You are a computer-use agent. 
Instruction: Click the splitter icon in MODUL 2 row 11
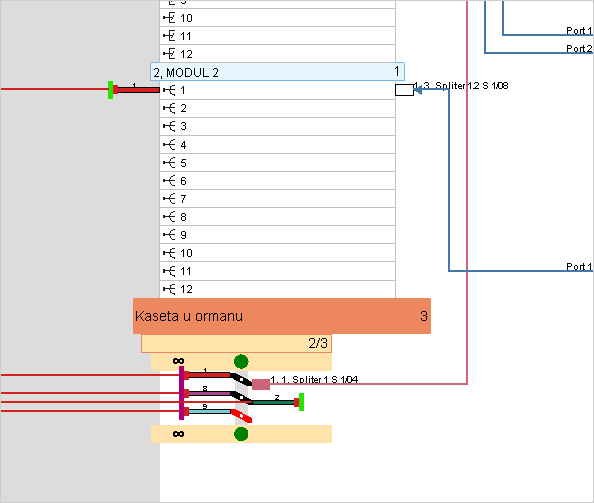tap(169, 271)
